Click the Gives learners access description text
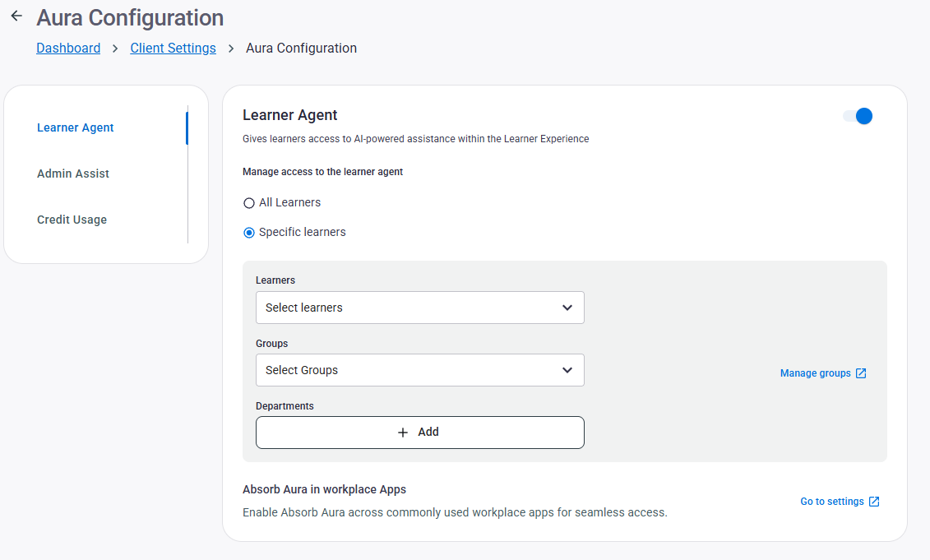This screenshot has width=930, height=560. click(416, 139)
